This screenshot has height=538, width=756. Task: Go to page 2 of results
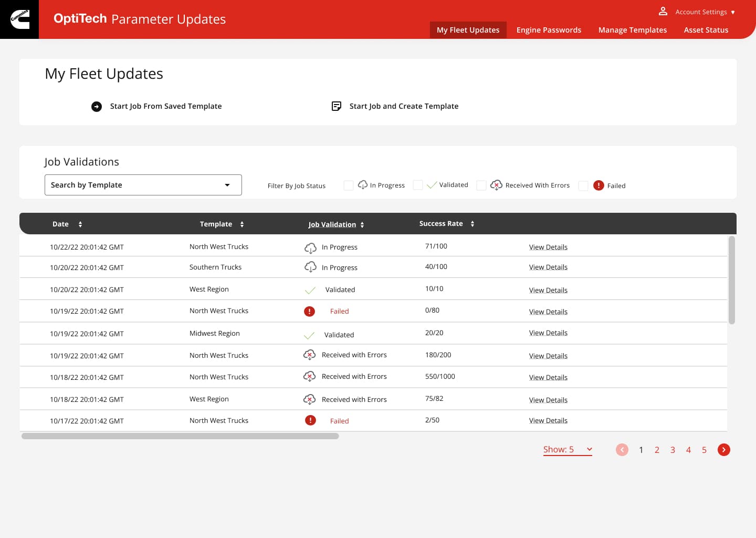pyautogui.click(x=657, y=450)
